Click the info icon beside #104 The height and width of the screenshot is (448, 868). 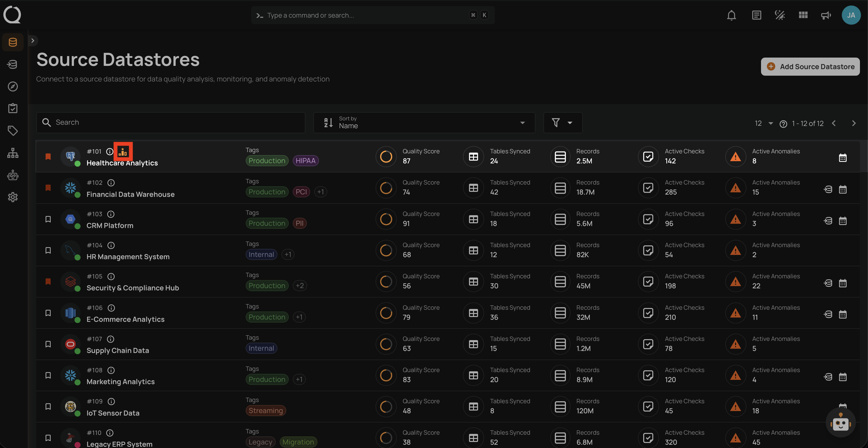click(x=111, y=245)
